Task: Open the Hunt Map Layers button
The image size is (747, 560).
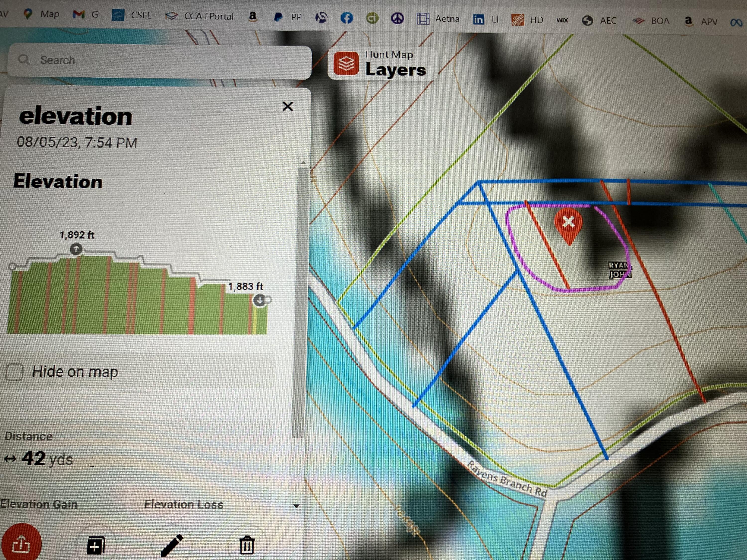Action: point(382,63)
